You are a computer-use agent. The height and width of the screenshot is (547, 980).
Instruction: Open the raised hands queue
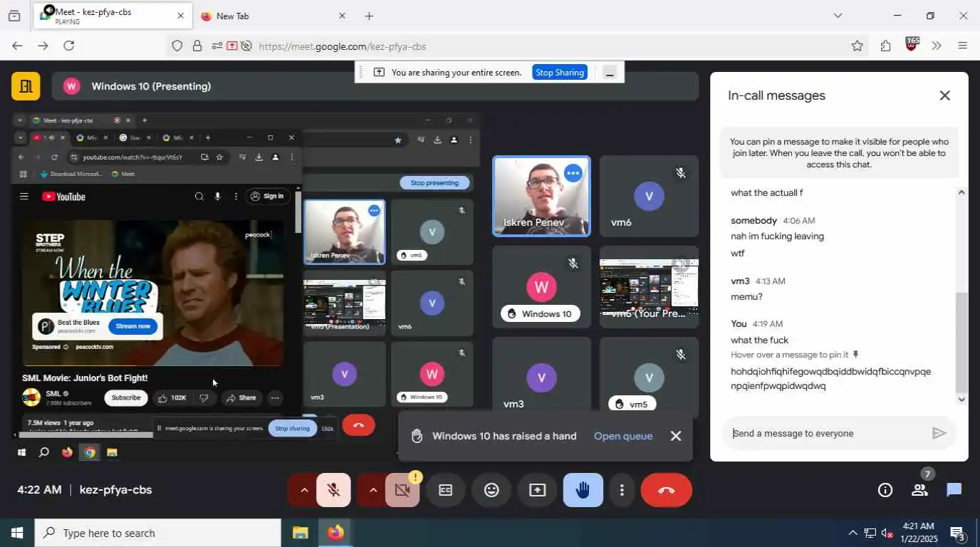[623, 436]
